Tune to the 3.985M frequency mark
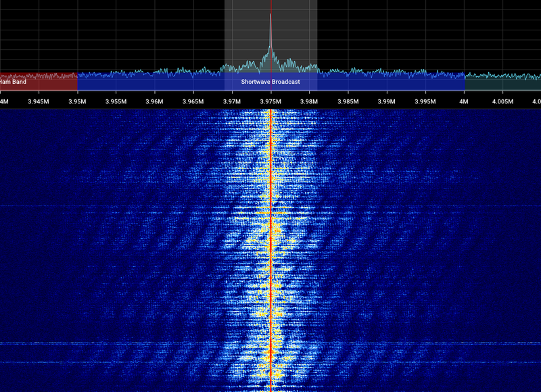 pyautogui.click(x=348, y=101)
